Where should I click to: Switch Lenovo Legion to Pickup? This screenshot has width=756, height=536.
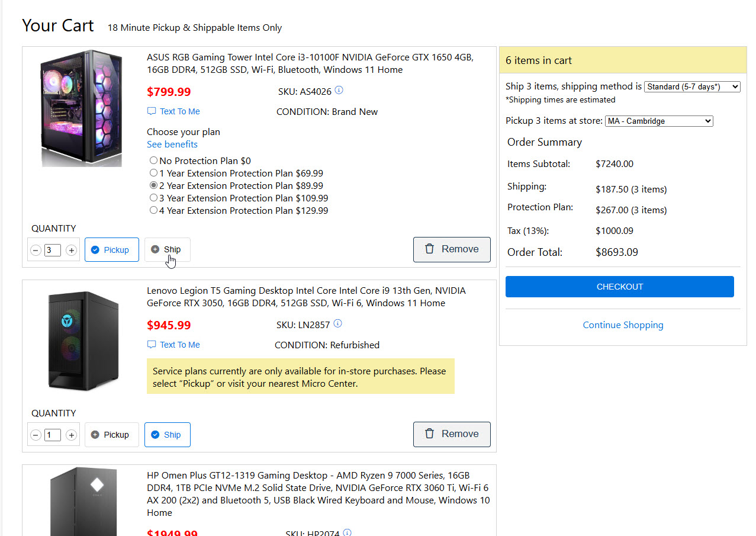111,435
